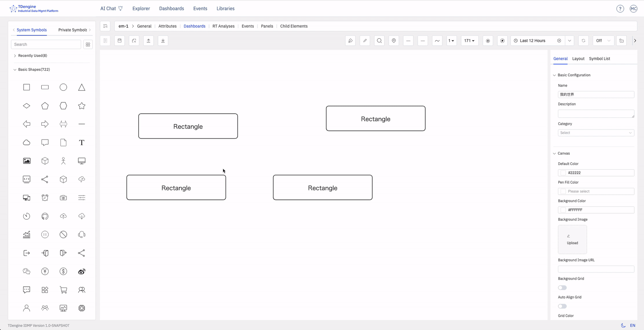This screenshot has height=330, width=644.
Task: Select the square shape symbol
Action: [x=27, y=87]
